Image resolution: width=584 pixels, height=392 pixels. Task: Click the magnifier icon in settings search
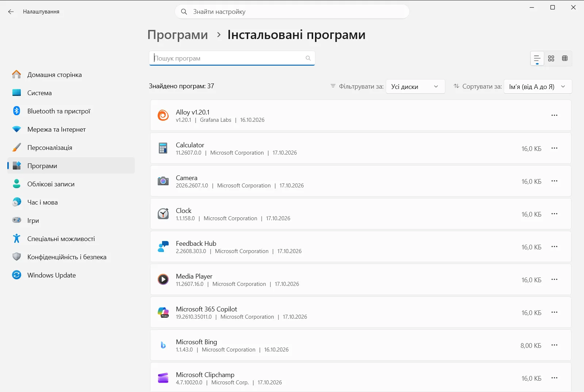pyautogui.click(x=184, y=12)
